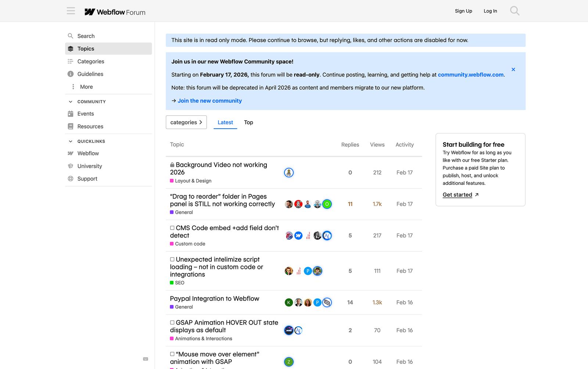Click unsolved checkbox on CMS Code embed
Screen dimensions: 588x369
coord(172,228)
